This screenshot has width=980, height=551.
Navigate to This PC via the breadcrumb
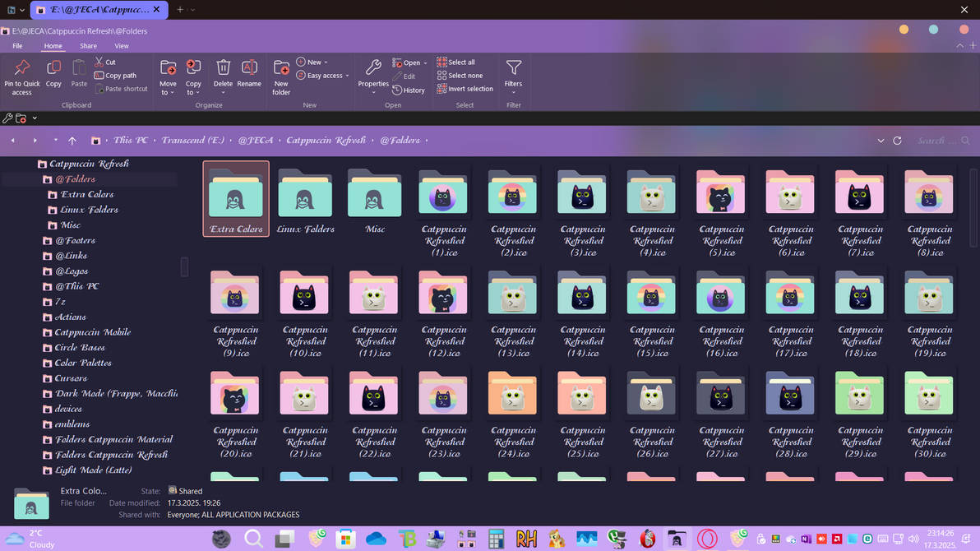point(130,140)
